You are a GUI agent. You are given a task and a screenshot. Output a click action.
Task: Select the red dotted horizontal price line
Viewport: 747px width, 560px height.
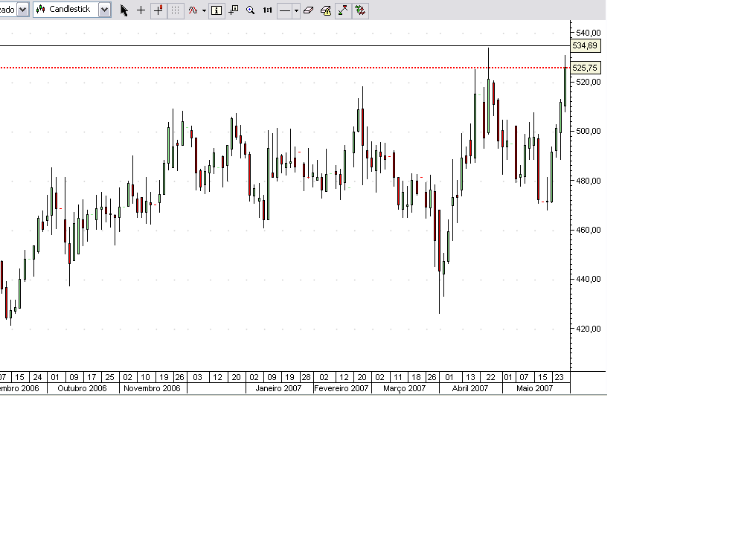pos(285,68)
